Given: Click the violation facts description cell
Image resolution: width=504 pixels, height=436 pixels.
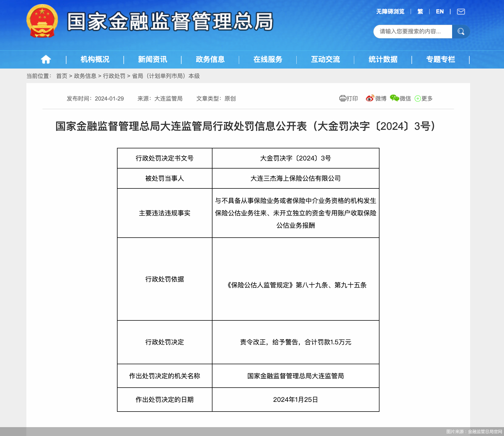Looking at the screenshot, I should coord(296,213).
